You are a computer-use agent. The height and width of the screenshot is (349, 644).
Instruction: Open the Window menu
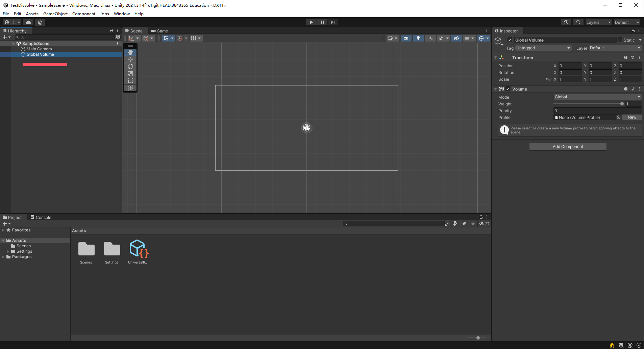point(122,14)
